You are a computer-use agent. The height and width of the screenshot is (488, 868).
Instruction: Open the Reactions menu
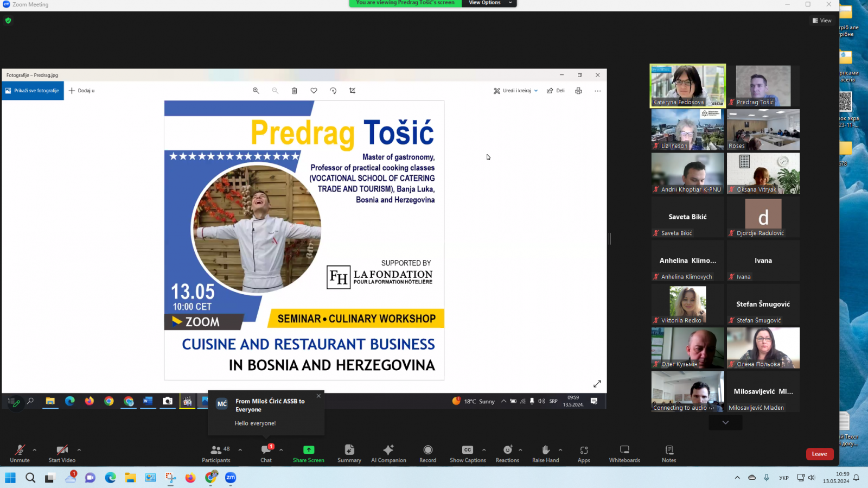507,453
